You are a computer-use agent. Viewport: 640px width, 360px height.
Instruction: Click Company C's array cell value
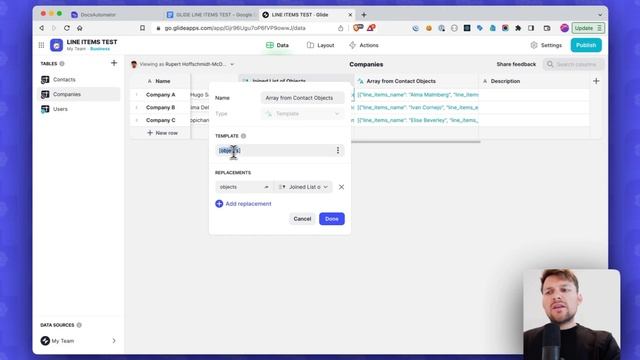tap(417, 120)
